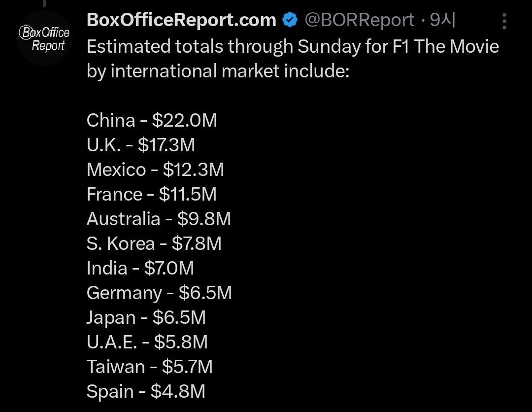Open the three-dot more options menu
This screenshot has width=532, height=412.
[504, 22]
